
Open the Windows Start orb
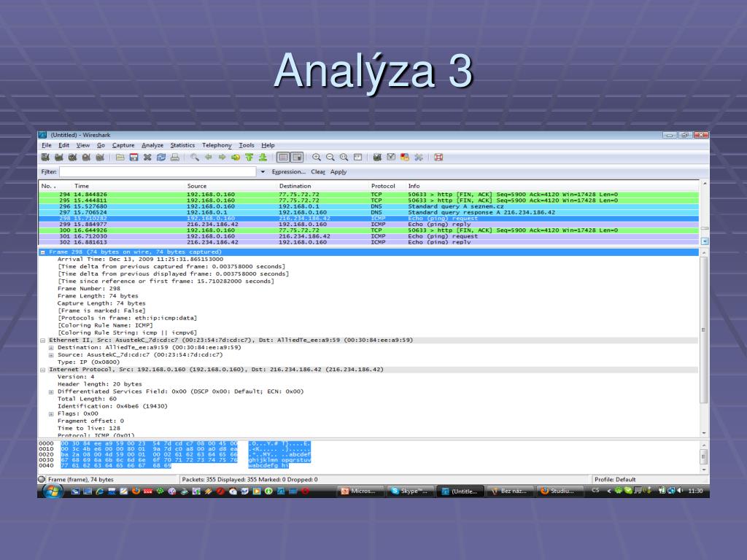click(x=53, y=491)
